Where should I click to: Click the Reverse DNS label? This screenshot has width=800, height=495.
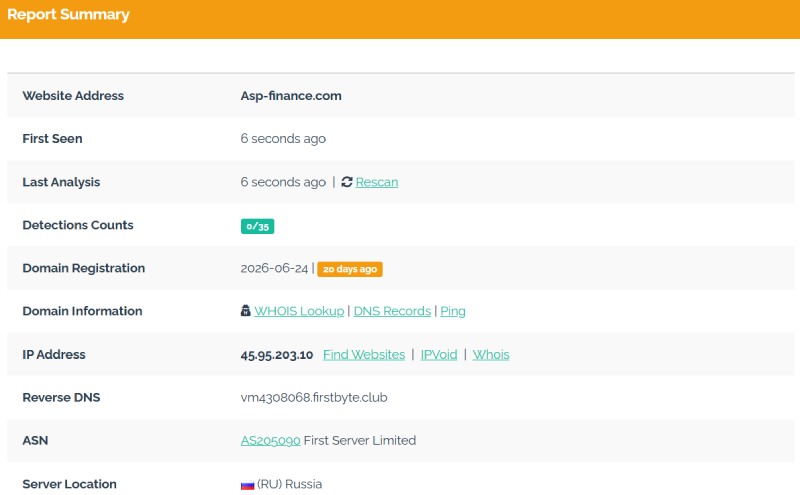tap(61, 397)
